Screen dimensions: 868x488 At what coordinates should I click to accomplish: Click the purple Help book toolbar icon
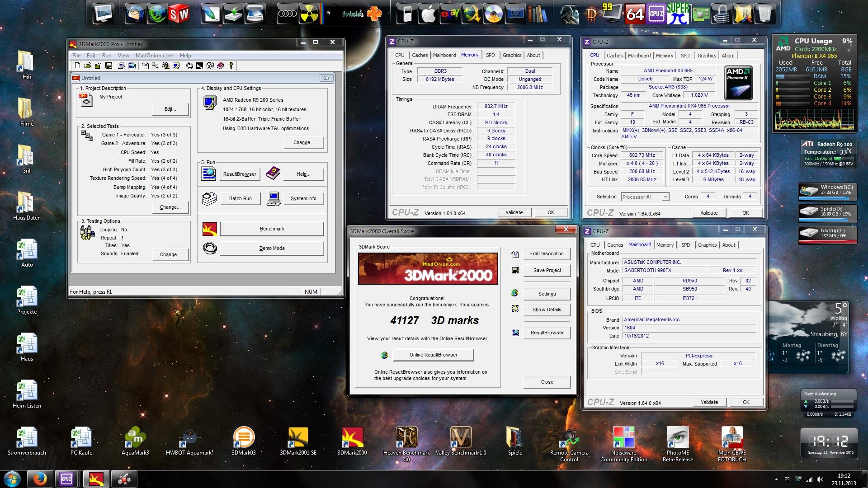(220, 66)
